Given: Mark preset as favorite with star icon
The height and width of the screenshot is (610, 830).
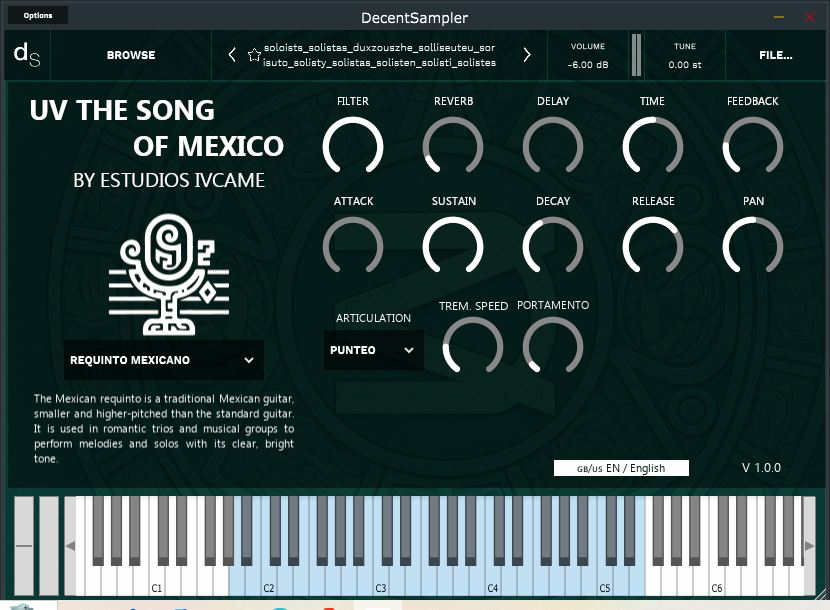Looking at the screenshot, I should [x=254, y=55].
